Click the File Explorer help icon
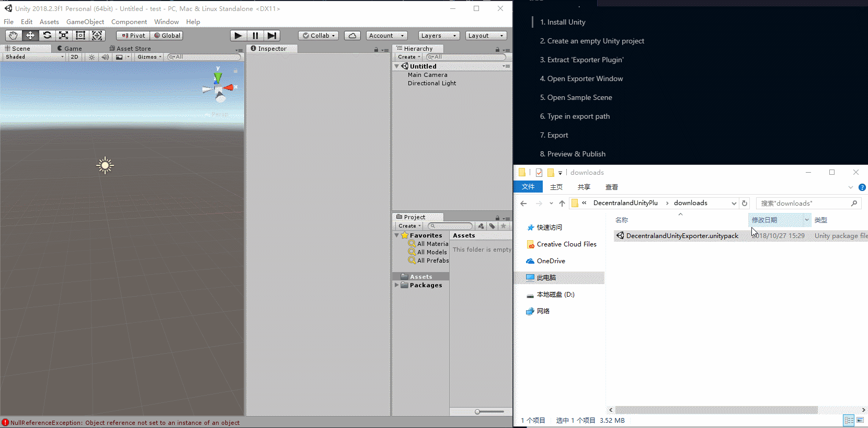This screenshot has height=428, width=868. 862,187
